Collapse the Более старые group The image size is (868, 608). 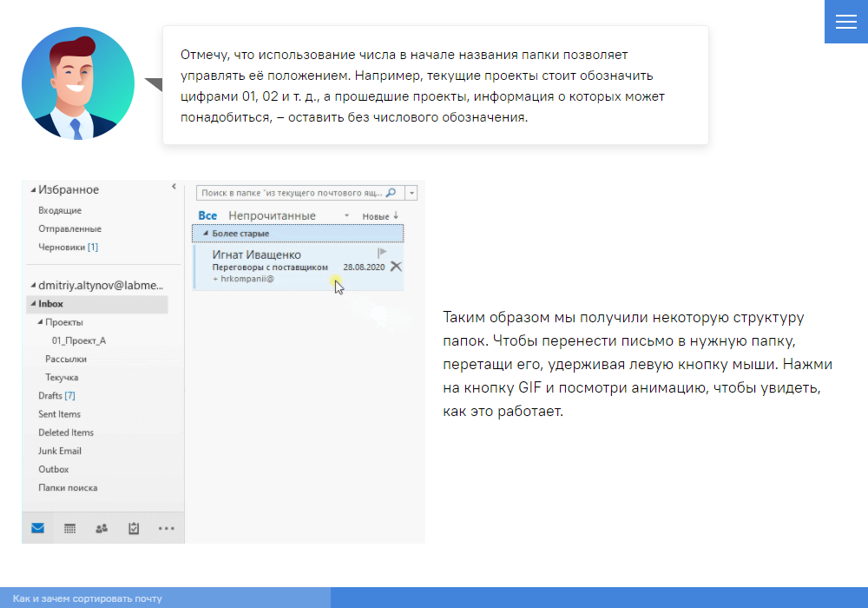pos(206,234)
